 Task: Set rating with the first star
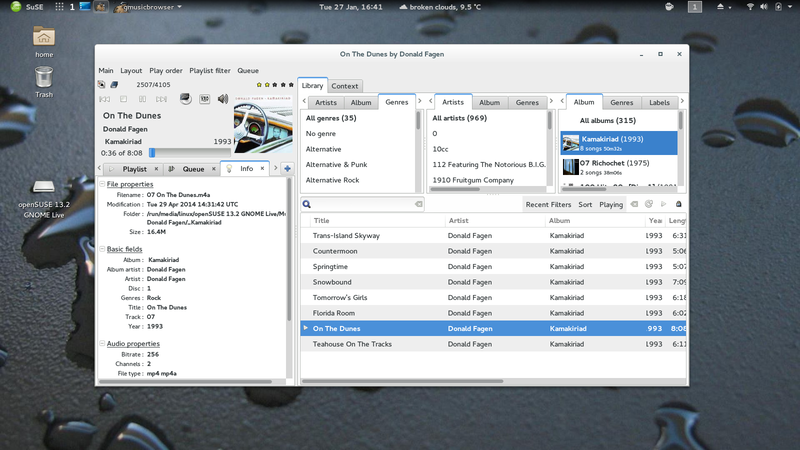tap(259, 85)
